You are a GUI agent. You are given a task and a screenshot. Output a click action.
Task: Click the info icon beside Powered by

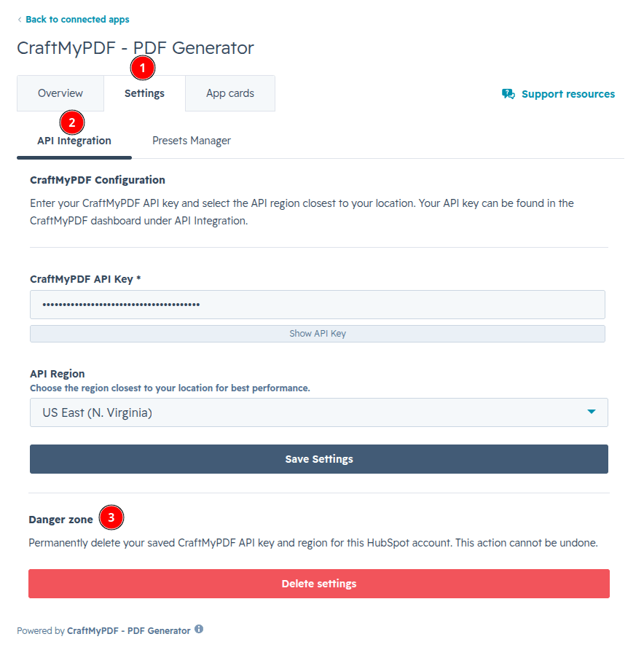point(199,629)
